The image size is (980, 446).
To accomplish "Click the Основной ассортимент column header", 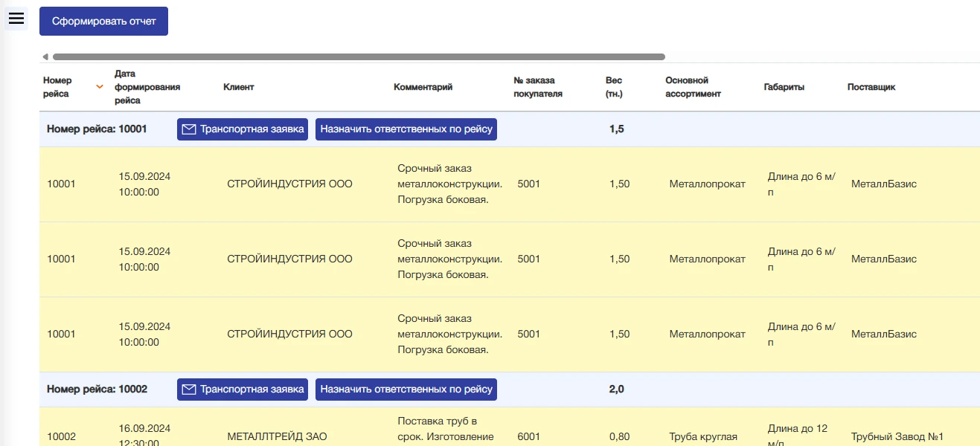I will 693,87.
